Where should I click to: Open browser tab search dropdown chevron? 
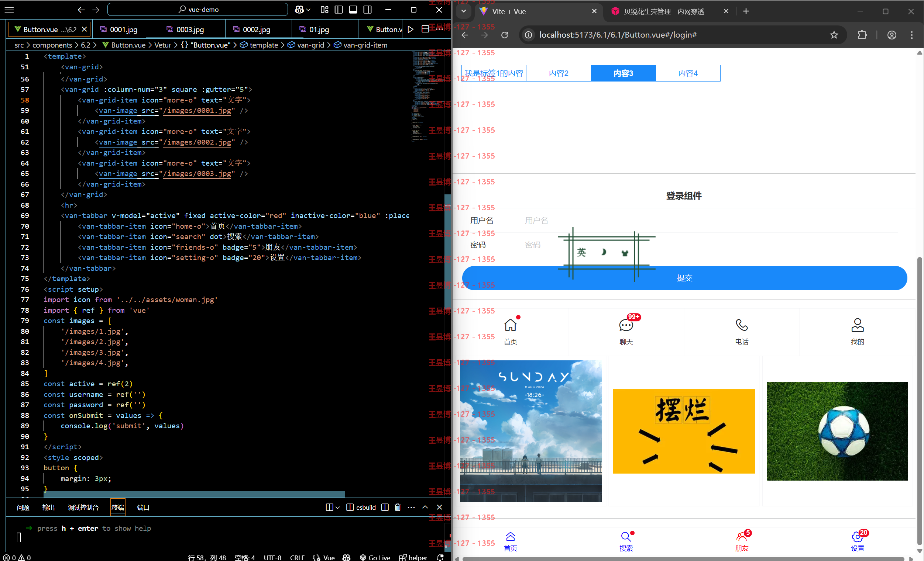point(464,11)
